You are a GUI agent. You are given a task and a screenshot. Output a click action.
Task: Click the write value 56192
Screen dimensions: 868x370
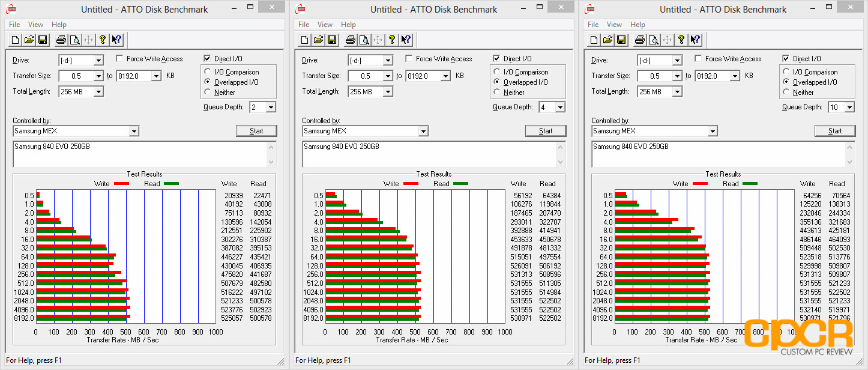(x=522, y=196)
